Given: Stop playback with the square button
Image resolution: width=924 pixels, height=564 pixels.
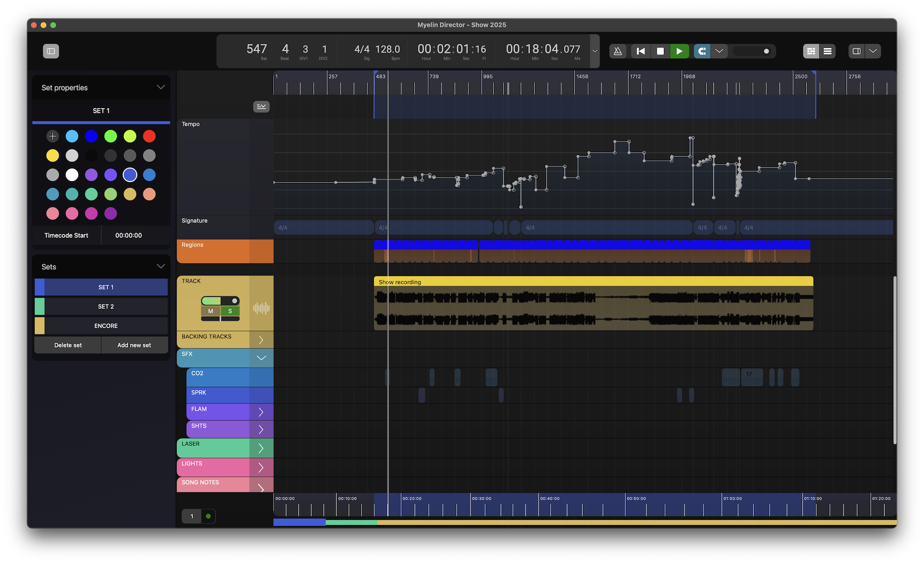Looking at the screenshot, I should (660, 51).
